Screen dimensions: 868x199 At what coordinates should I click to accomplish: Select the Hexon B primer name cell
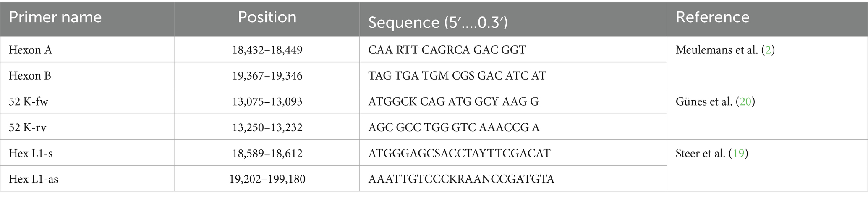point(30,76)
